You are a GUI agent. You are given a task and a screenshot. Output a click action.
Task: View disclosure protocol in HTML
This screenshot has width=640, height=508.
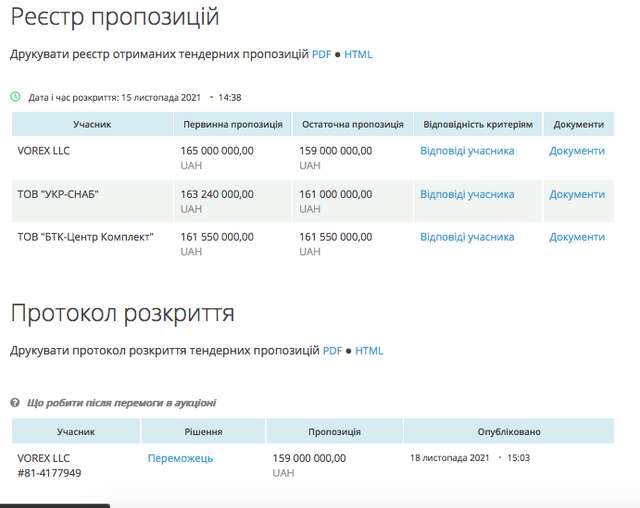pyautogui.click(x=369, y=351)
